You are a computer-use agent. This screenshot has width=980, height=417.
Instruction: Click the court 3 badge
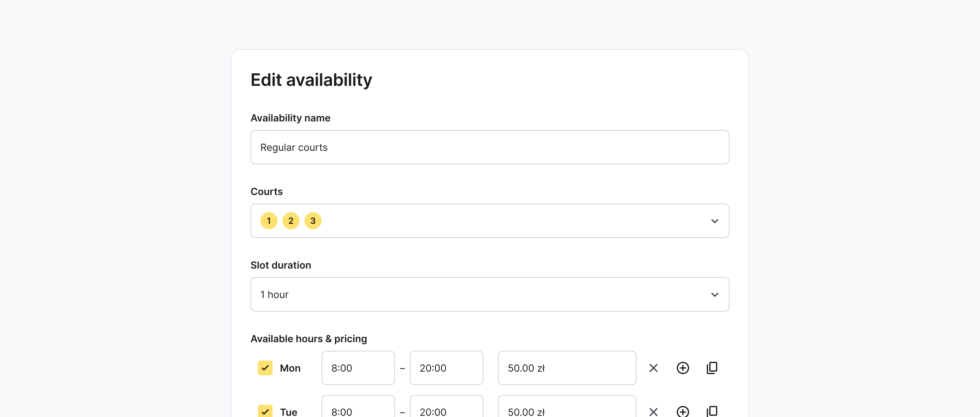click(x=313, y=221)
